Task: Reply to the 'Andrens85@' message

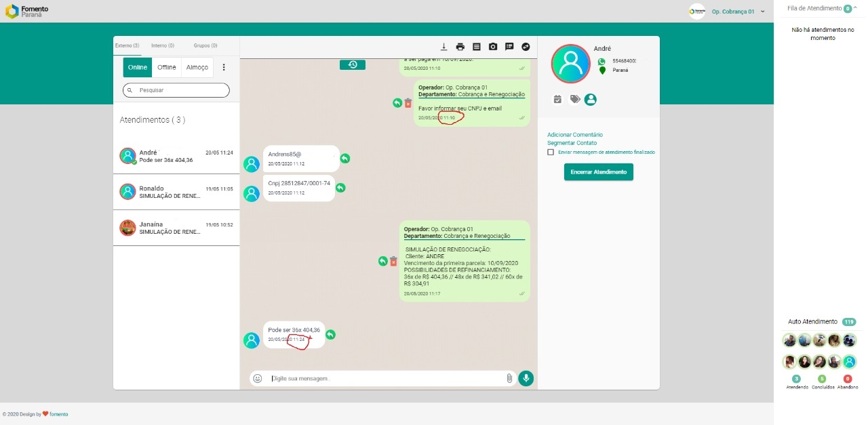Action: [345, 158]
